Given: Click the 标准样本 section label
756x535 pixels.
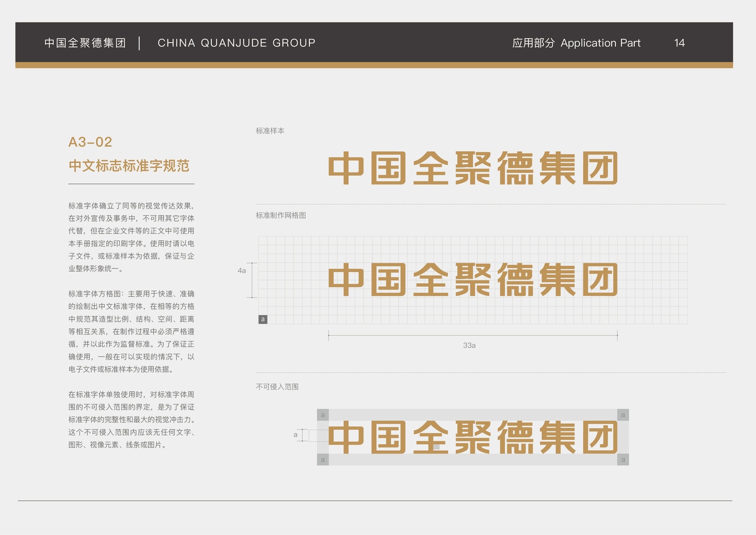Looking at the screenshot, I should (x=270, y=131).
